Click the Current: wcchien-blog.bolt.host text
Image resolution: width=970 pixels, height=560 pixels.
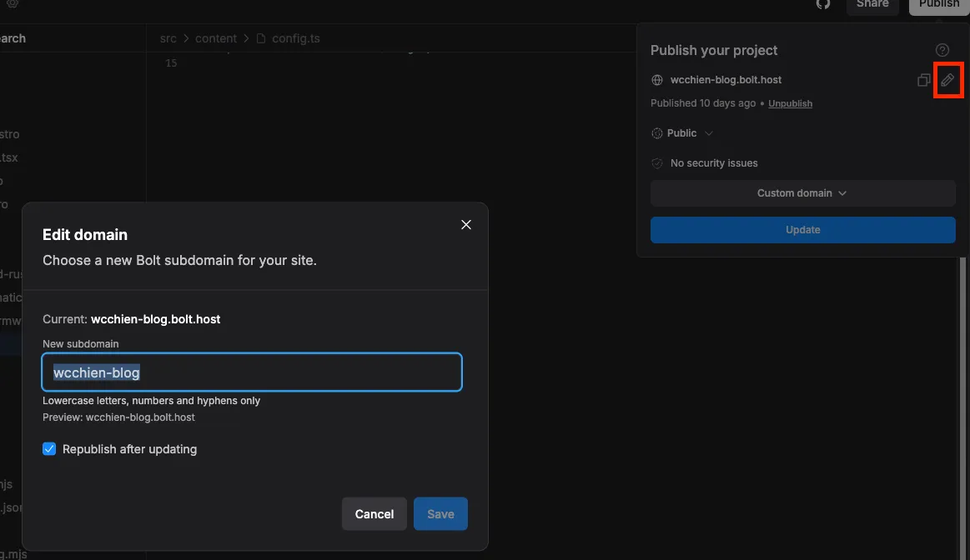[x=131, y=319]
